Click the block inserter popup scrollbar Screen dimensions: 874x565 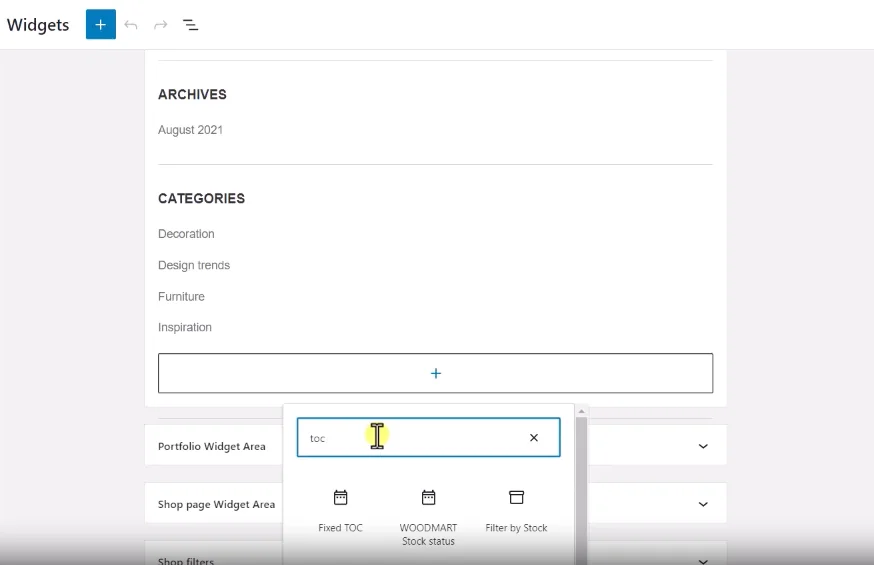[x=581, y=480]
